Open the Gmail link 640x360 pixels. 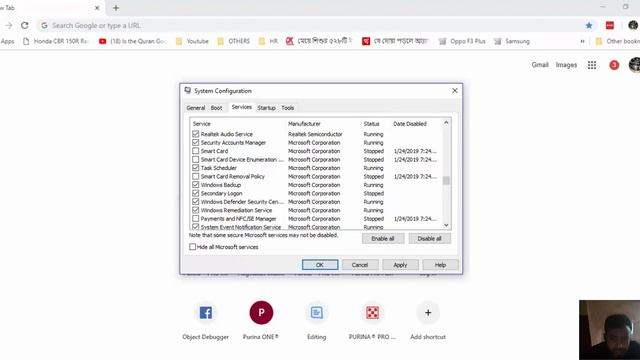pyautogui.click(x=540, y=65)
